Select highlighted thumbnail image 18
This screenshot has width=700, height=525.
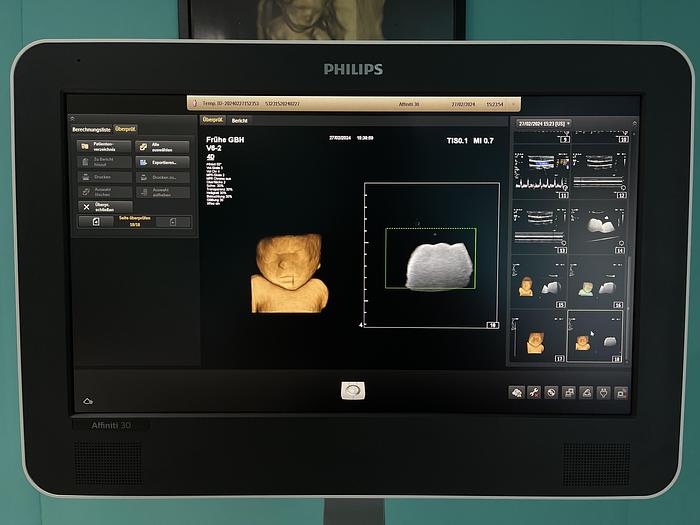595,336
